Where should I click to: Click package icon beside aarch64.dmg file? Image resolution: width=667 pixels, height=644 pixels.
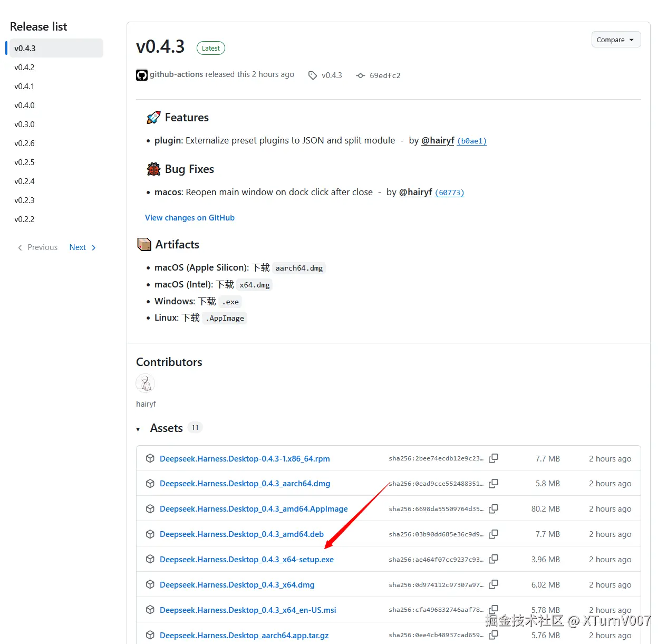click(150, 484)
